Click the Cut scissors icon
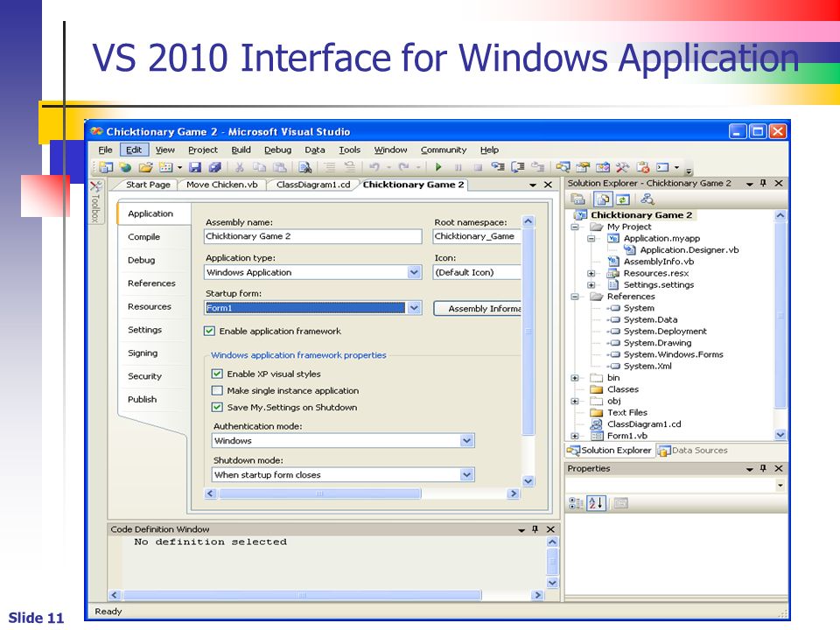 [240, 167]
